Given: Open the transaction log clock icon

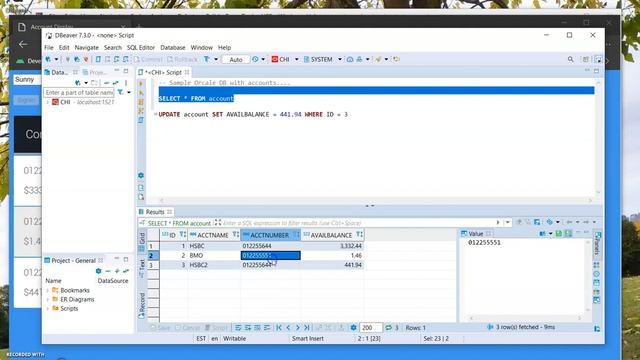Looking at the screenshot, I should pyautogui.click(x=256, y=59).
